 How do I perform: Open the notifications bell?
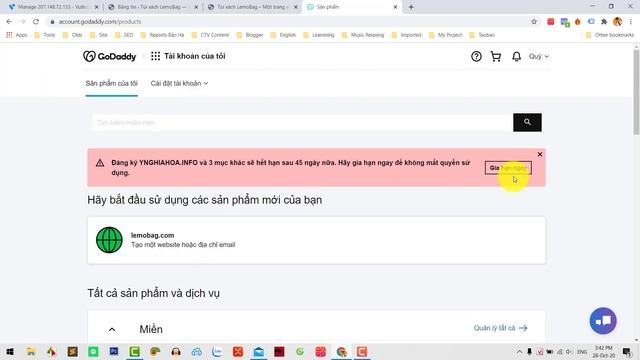516,56
